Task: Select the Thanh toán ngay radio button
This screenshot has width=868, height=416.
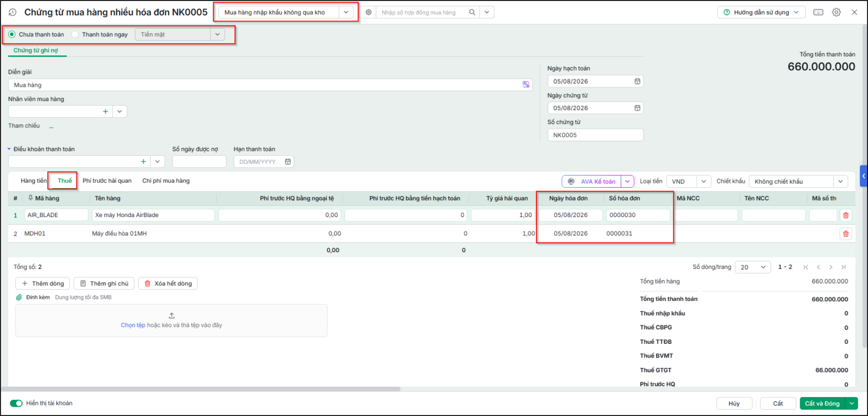Action: 75,34
